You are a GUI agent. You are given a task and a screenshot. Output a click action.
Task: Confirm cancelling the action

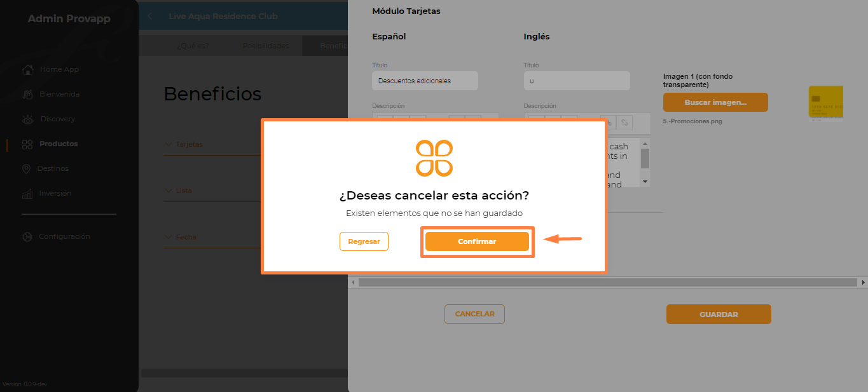click(x=477, y=241)
